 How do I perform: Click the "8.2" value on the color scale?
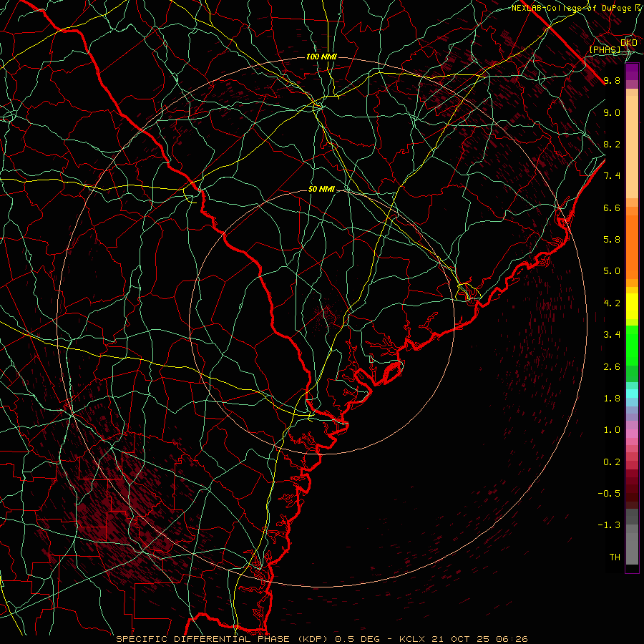click(x=612, y=144)
